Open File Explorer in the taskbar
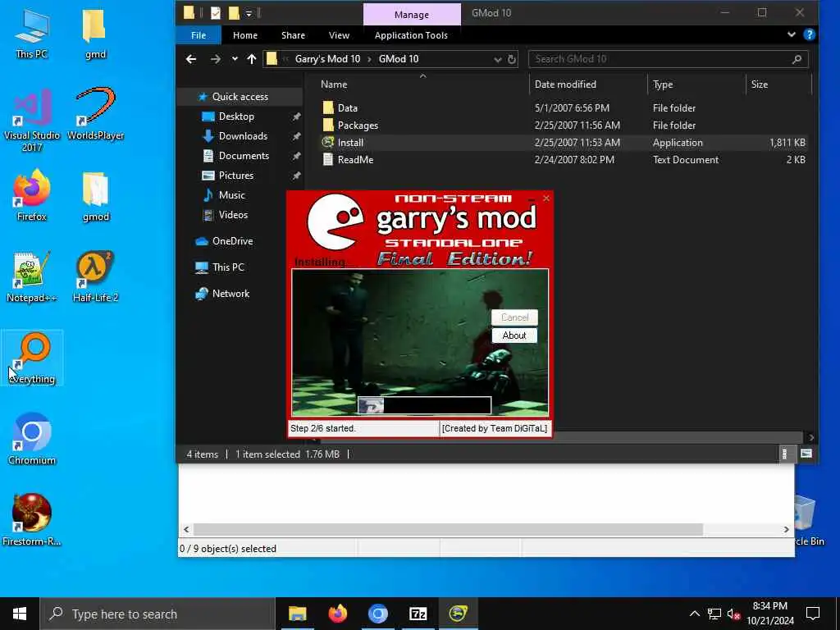 (x=297, y=614)
